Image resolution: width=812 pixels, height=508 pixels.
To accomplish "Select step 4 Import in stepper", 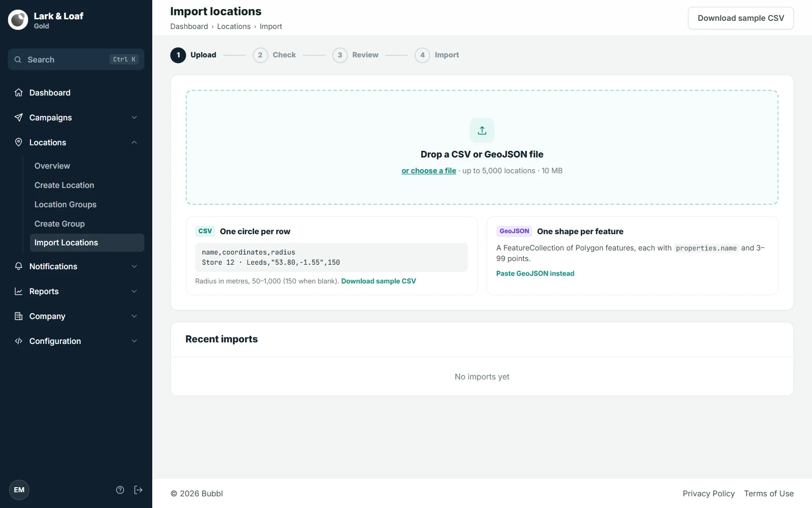I will coord(437,55).
